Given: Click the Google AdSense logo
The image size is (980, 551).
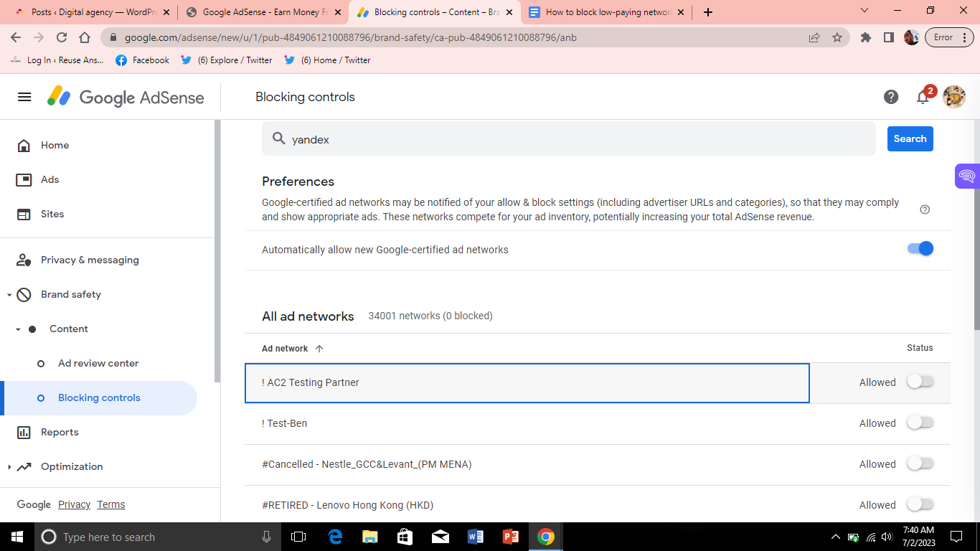Looking at the screenshot, I should 126,97.
